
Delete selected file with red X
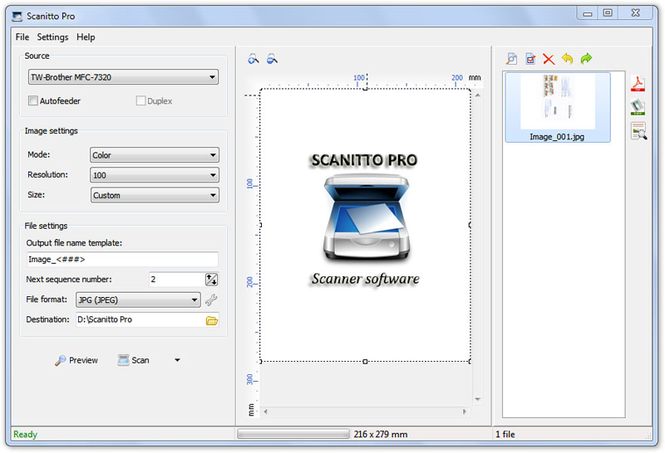549,59
